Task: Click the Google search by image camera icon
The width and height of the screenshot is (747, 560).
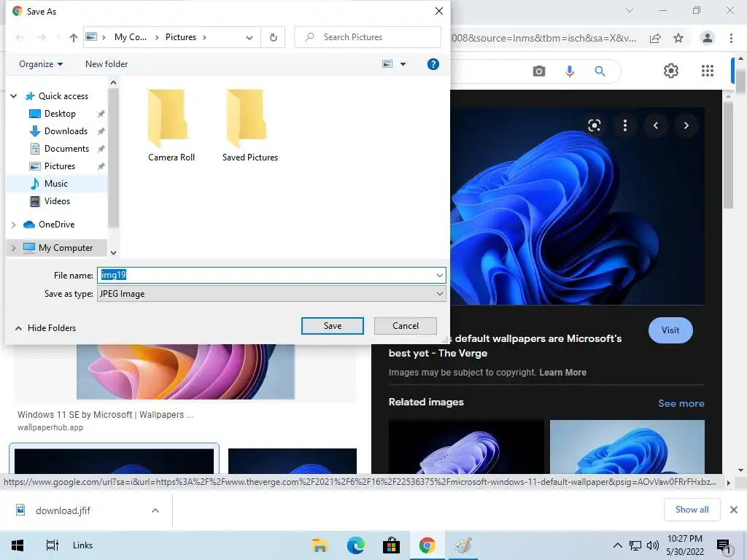Action: pos(539,71)
